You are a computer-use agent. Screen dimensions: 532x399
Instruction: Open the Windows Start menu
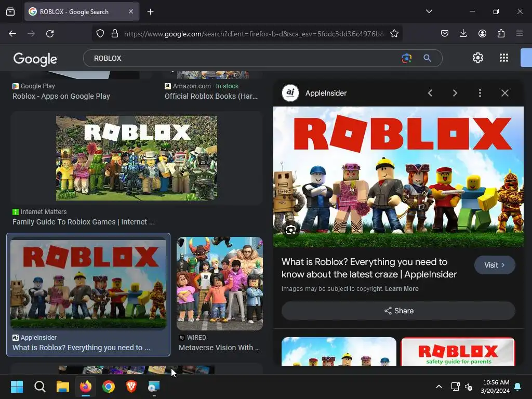point(17,387)
